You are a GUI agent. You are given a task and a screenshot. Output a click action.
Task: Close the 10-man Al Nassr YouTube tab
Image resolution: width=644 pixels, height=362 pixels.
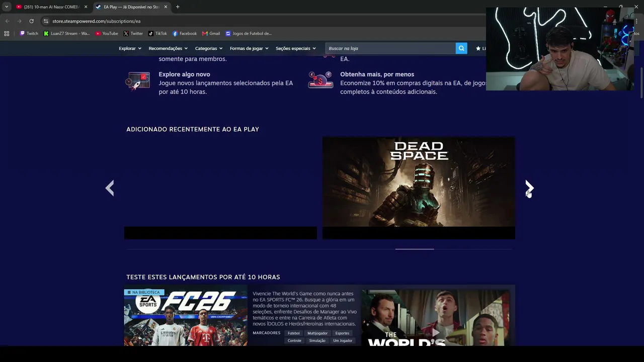click(86, 7)
